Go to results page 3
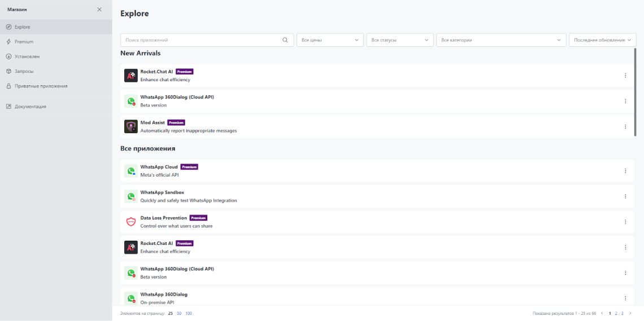Screen dimensions: 644x321 (622, 313)
